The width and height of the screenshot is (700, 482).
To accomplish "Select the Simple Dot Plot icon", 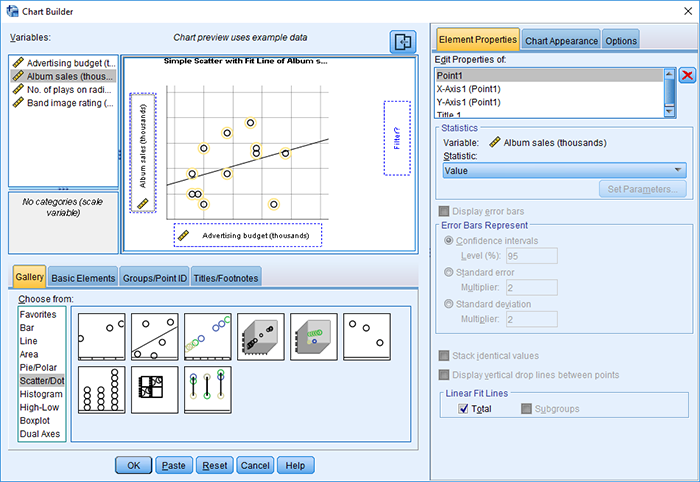I will click(102, 388).
